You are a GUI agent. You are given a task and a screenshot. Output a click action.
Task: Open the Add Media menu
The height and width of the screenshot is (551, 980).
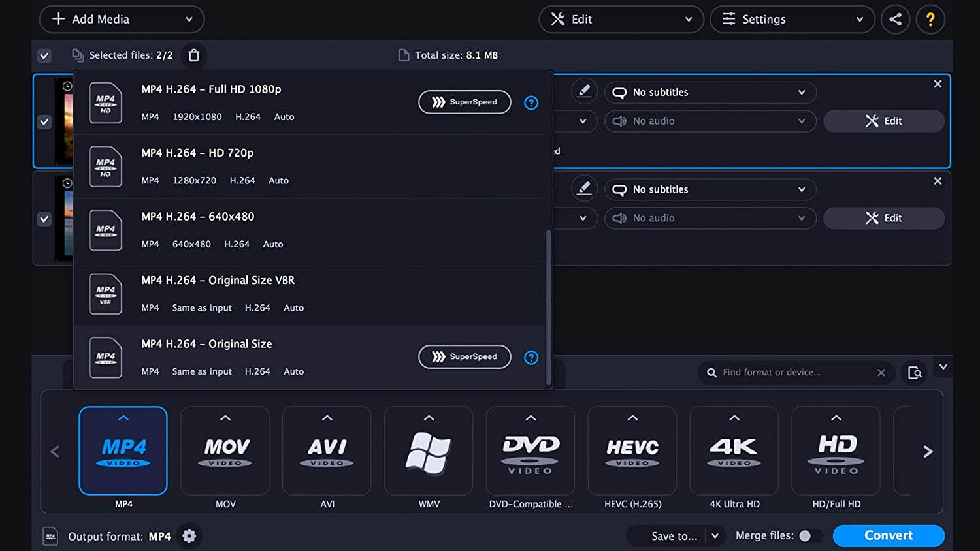click(122, 19)
